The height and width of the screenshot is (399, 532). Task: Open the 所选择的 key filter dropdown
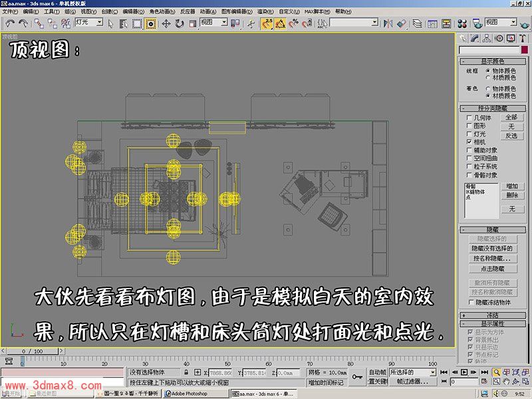tap(433, 372)
